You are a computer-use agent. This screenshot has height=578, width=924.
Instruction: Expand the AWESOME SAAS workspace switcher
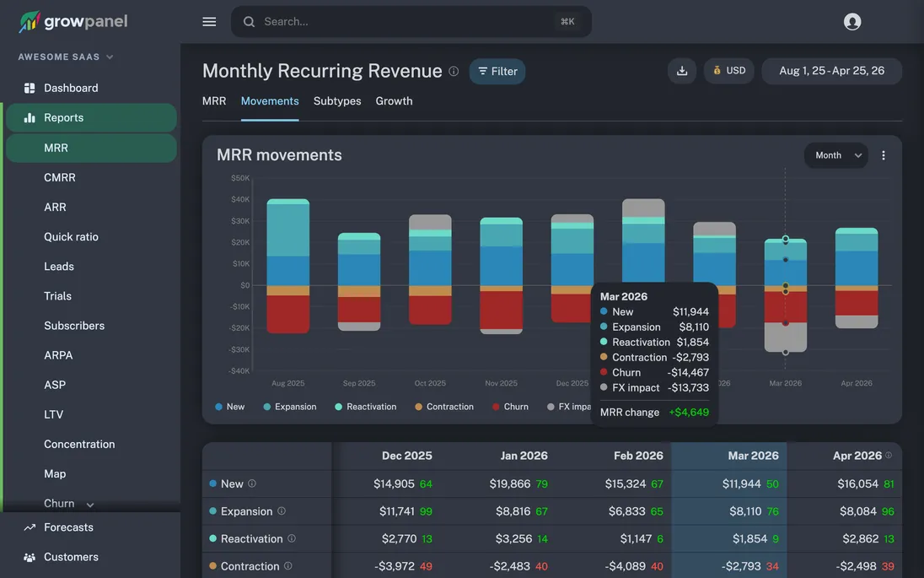66,57
